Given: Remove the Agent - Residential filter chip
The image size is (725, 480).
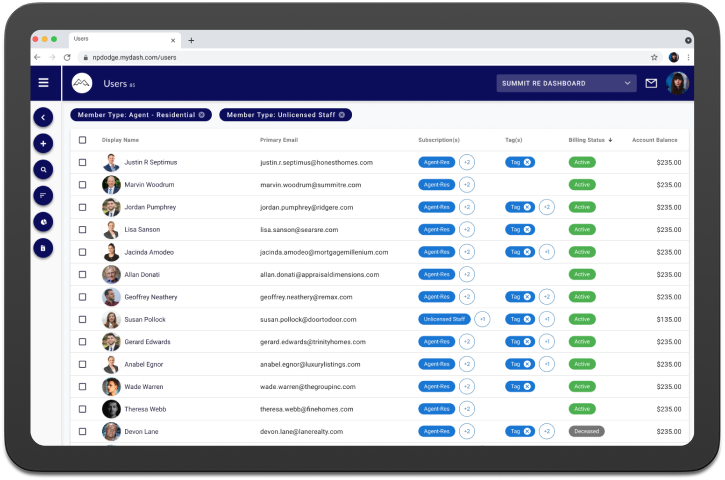Looking at the screenshot, I should pos(202,115).
